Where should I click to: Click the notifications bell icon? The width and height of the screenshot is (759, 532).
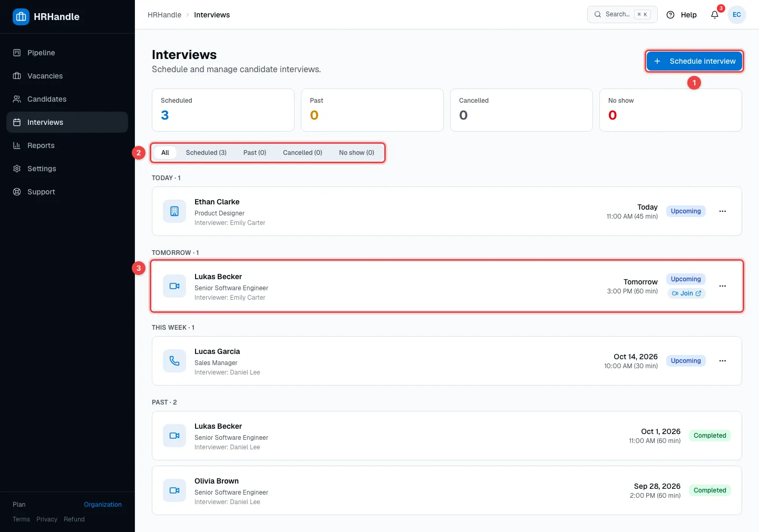[715, 15]
